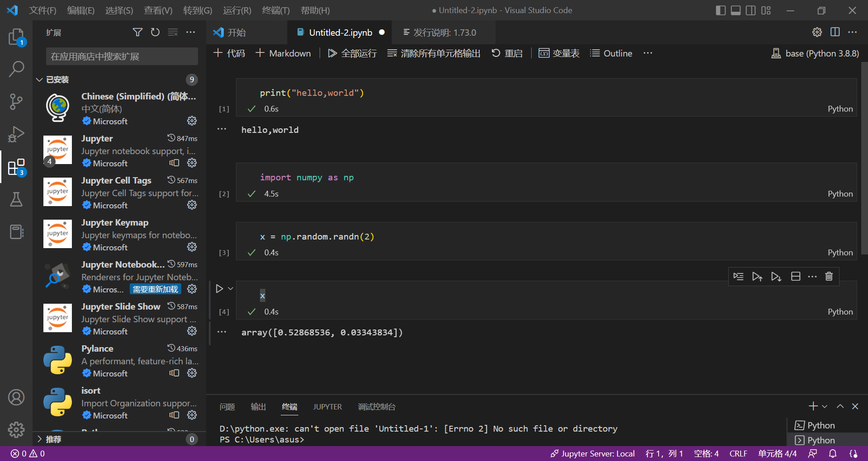Open the feedback icon in status bar

tap(812, 454)
